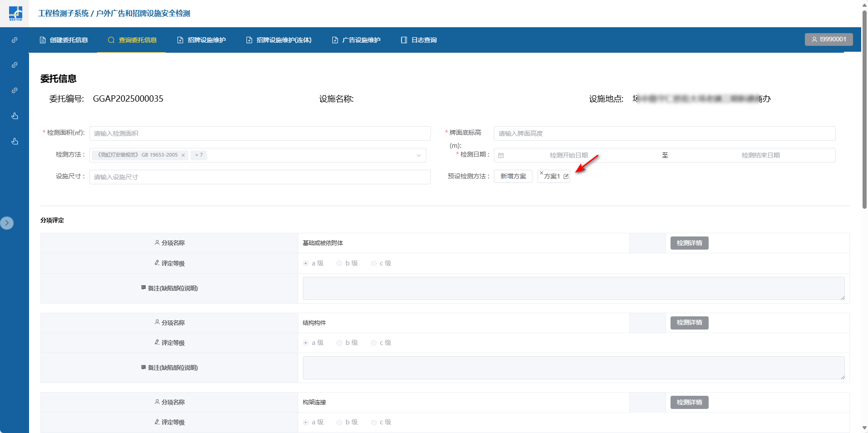868x433 pixels.
Task: Click the bottom hand-pointer sidebar icon
Action: coord(15,141)
